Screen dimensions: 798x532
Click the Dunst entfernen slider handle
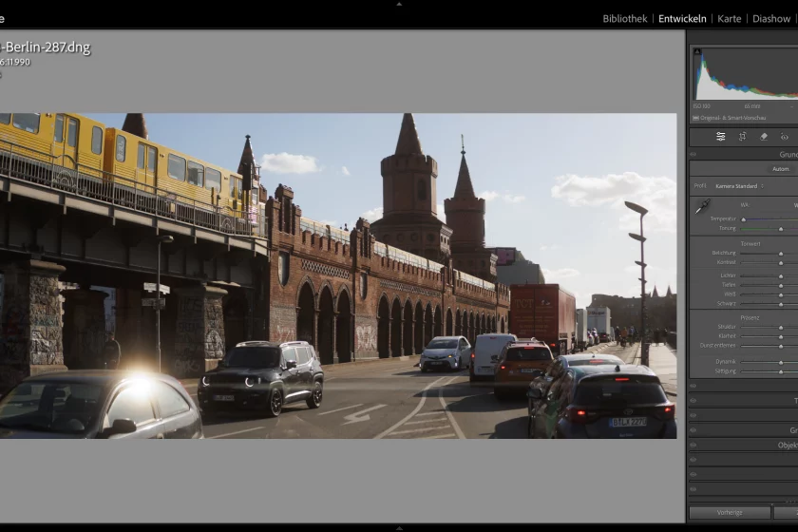pos(781,346)
